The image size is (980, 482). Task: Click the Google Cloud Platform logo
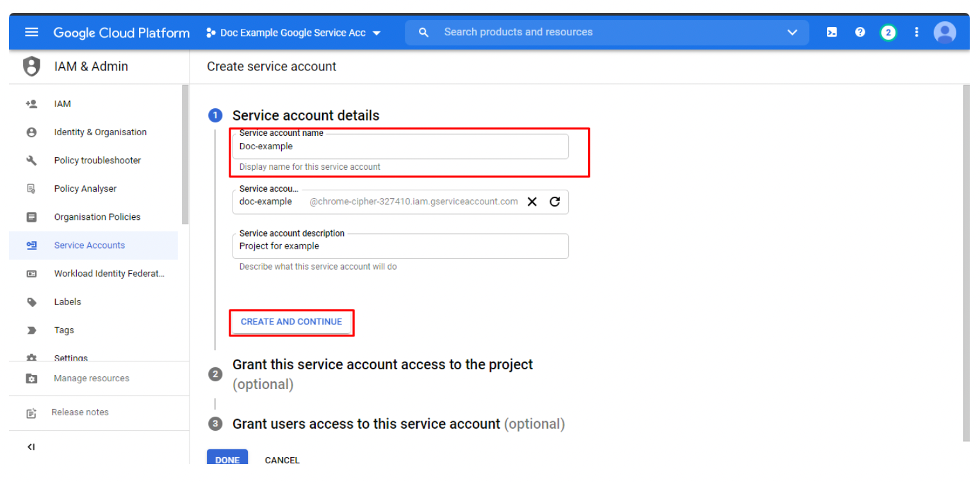coord(122,33)
